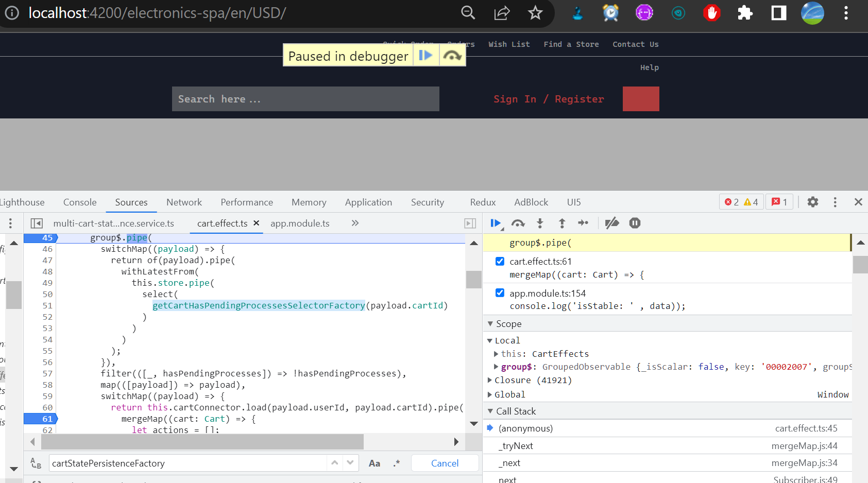Screen dimensions: 868x483
Task: Open the red stop-hand adblock extension
Action: [x=712, y=12]
